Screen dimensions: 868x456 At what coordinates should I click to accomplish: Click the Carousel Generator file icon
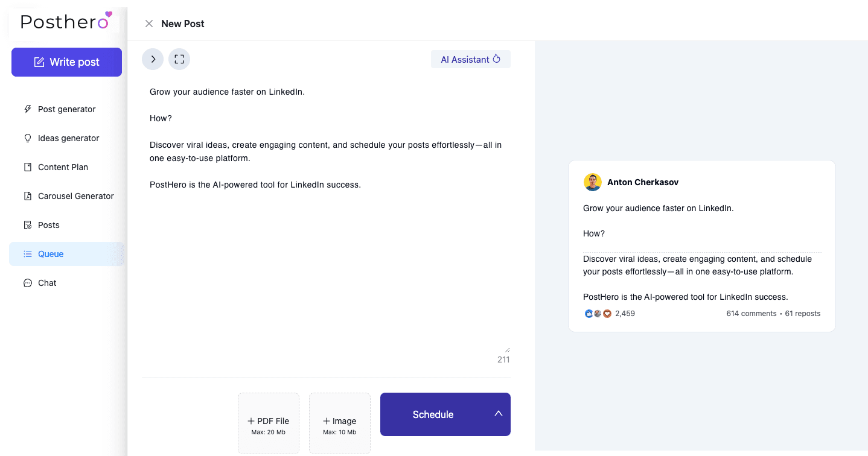[27, 196]
